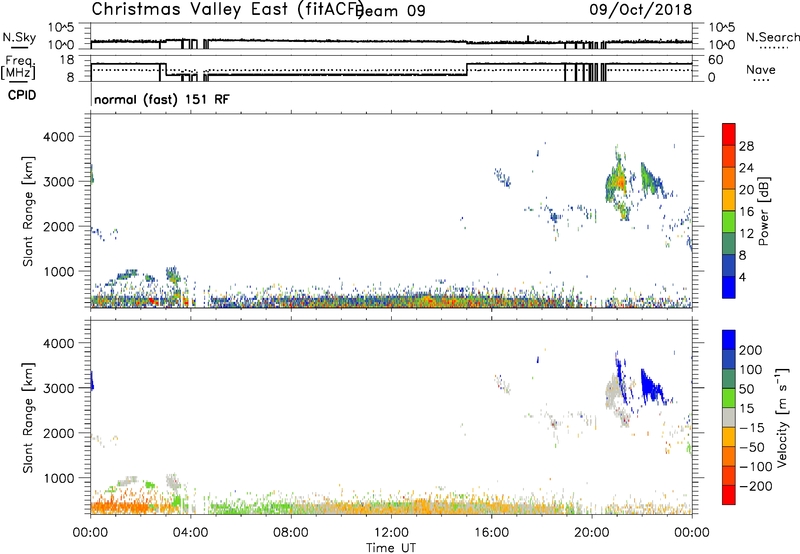Click the '04:00' time tick label
The height and width of the screenshot is (554, 800).
coord(190,533)
